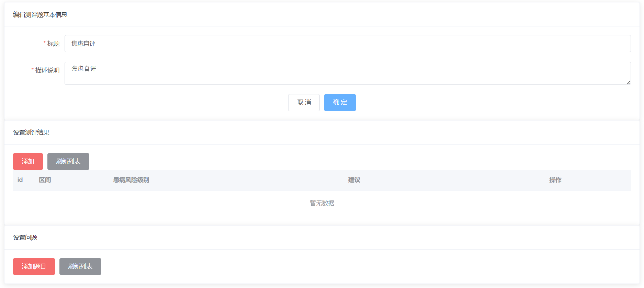Add a result with red 添加 button

coord(28,161)
